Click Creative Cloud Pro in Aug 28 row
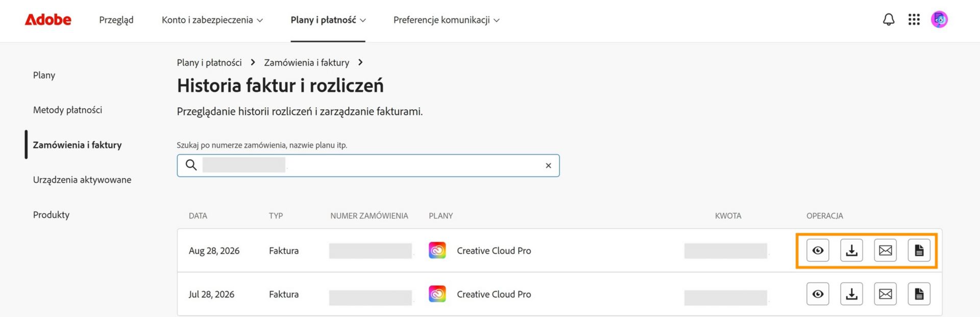 point(494,251)
